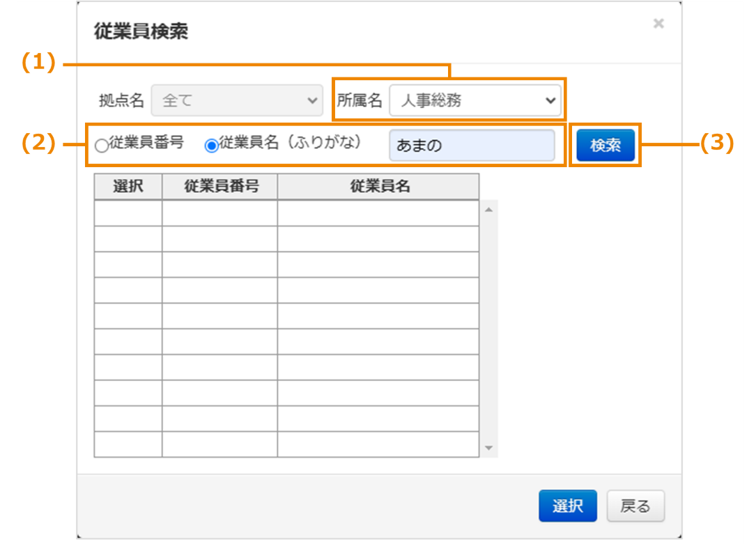756x544 pixels.
Task: Open the 拠点名 dropdown showing 全て
Action: tap(236, 100)
